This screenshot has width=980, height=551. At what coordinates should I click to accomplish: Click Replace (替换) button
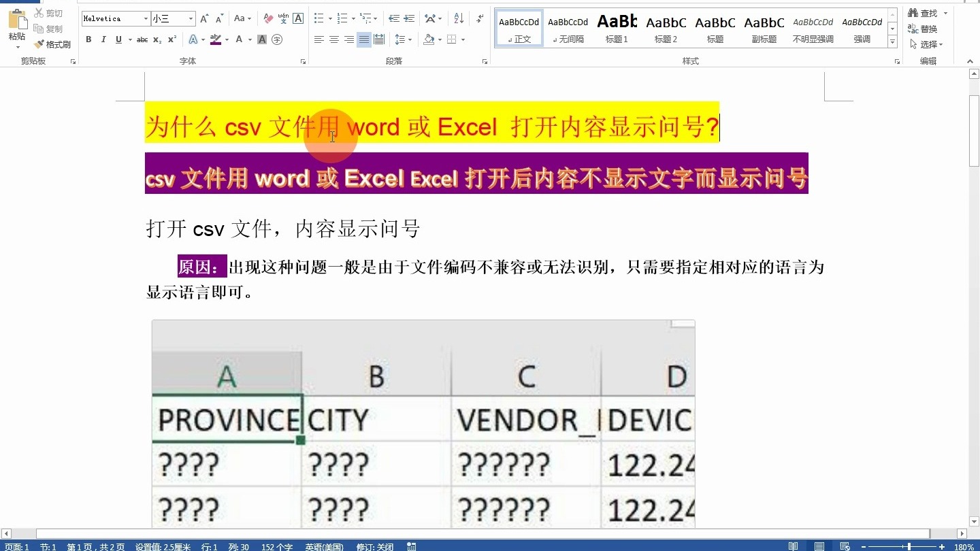[924, 29]
